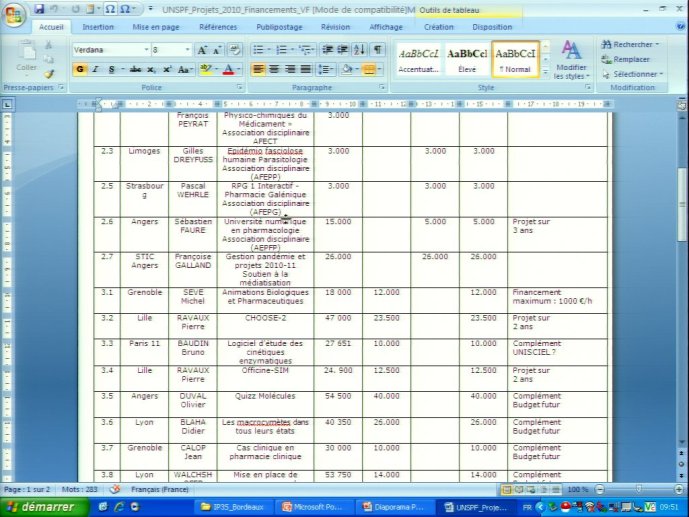Screen dimensions: 689x517
Task: Center-align the paragraph
Action: 274,69
